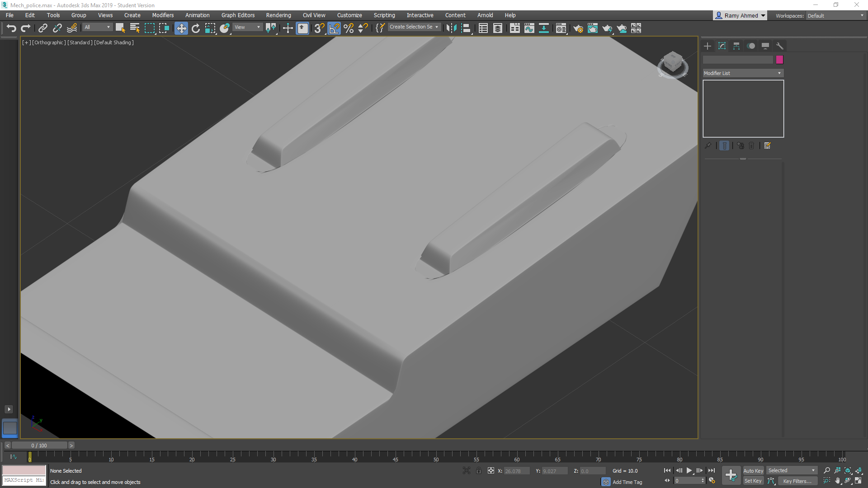Switch to the Utilities wrench tab
The width and height of the screenshot is (868, 488).
(x=780, y=46)
